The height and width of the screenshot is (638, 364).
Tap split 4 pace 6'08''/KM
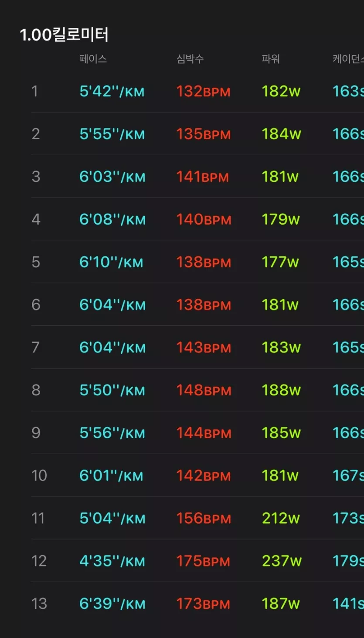(x=112, y=219)
